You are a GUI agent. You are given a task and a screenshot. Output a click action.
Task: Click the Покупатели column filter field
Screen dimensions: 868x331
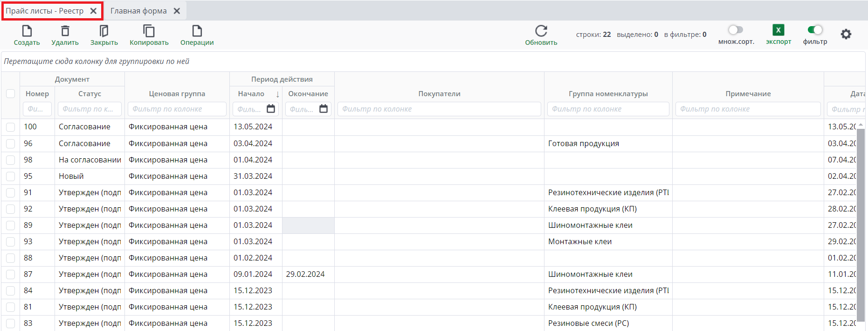click(439, 109)
